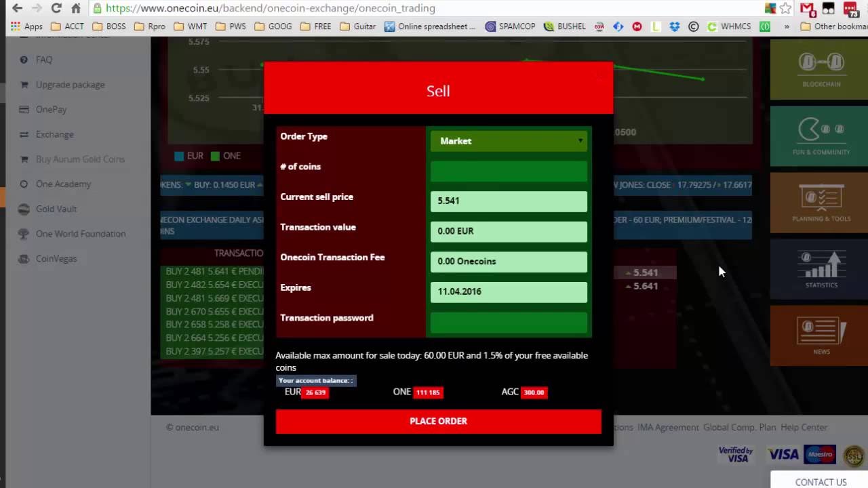Open CoinVegas in the sidebar

coord(56,258)
